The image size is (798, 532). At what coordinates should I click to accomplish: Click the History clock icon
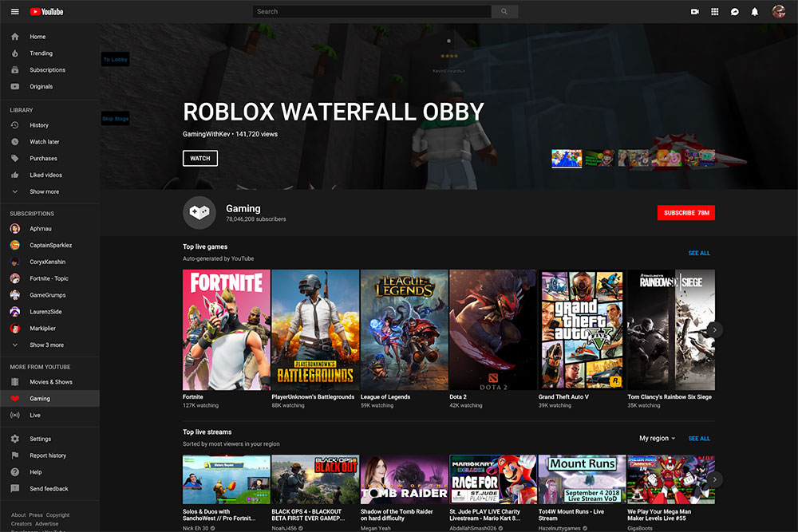coord(14,125)
